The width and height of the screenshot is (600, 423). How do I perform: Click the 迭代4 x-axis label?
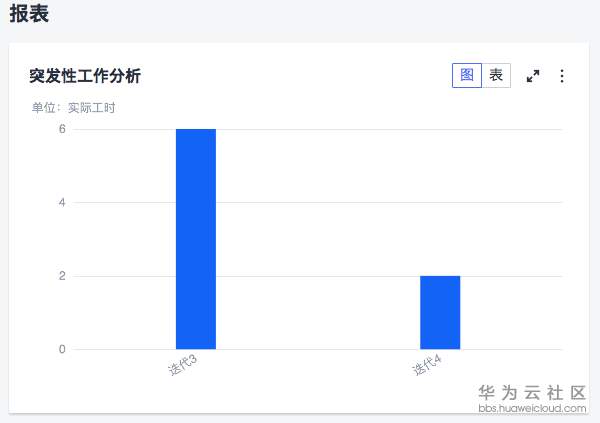click(427, 365)
